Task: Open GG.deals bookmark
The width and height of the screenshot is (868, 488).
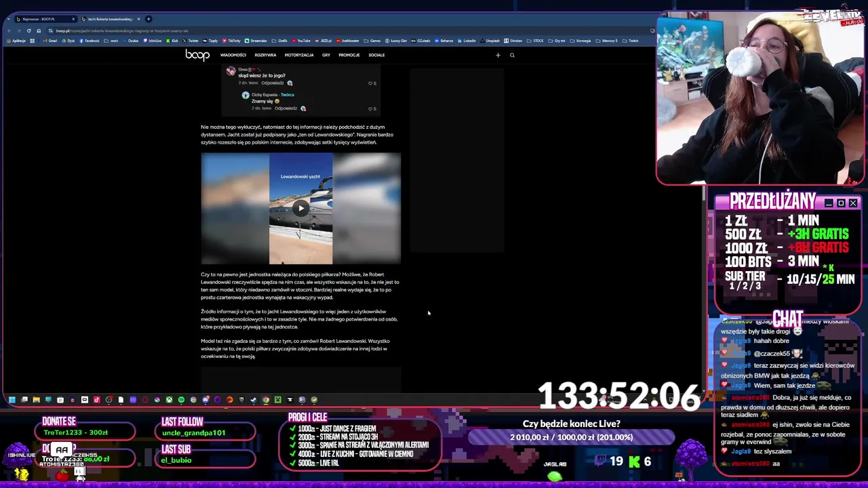Action: click(x=421, y=41)
